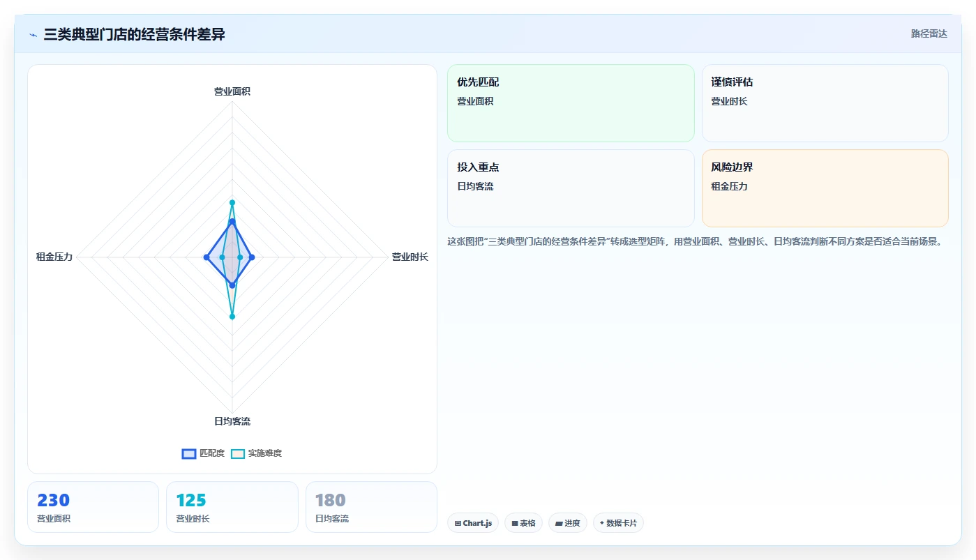Click the 路径雷达 label in header

[929, 33]
